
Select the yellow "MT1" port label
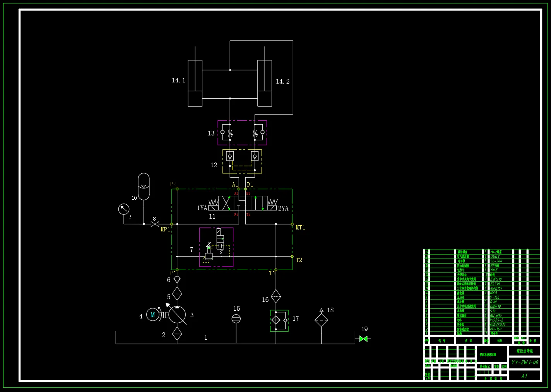tap(301, 228)
